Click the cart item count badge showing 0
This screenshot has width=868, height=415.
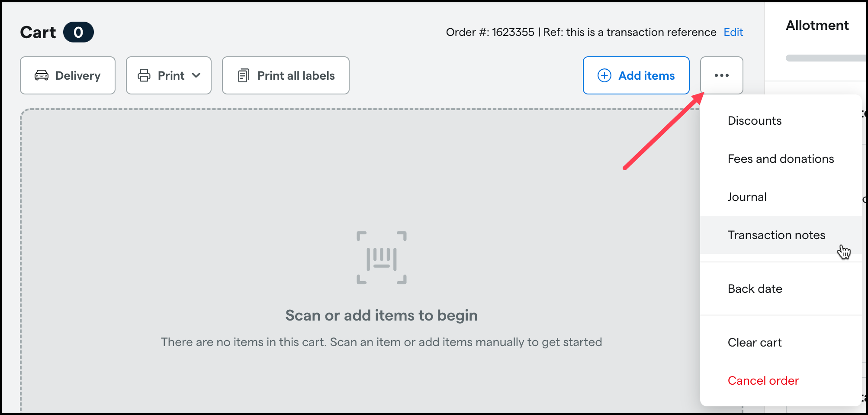point(78,32)
